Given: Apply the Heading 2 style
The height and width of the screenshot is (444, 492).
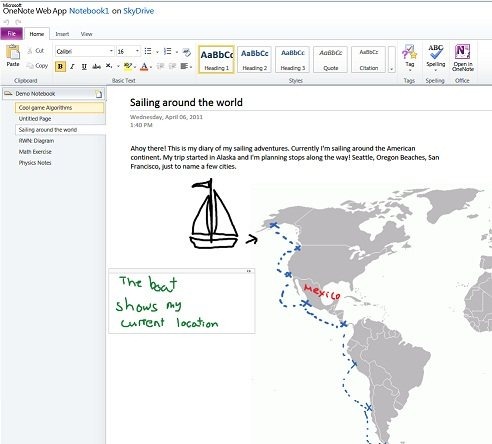Looking at the screenshot, I should pos(255,59).
